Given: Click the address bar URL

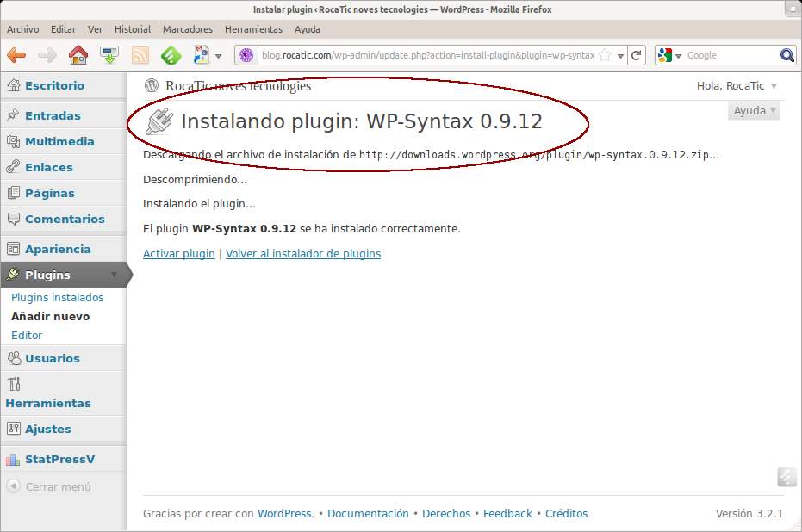Looking at the screenshot, I should 428,55.
